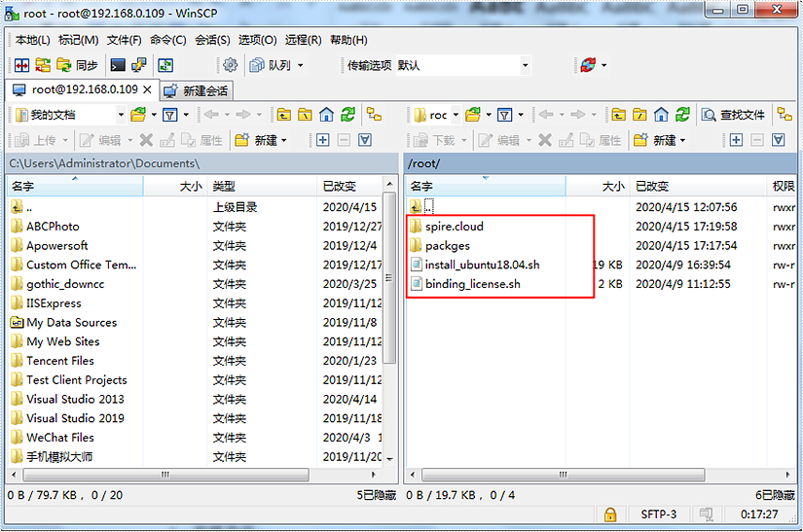This screenshot has height=532, width=803.
Task: Click the synchronize browsing icon
Action: [43, 65]
